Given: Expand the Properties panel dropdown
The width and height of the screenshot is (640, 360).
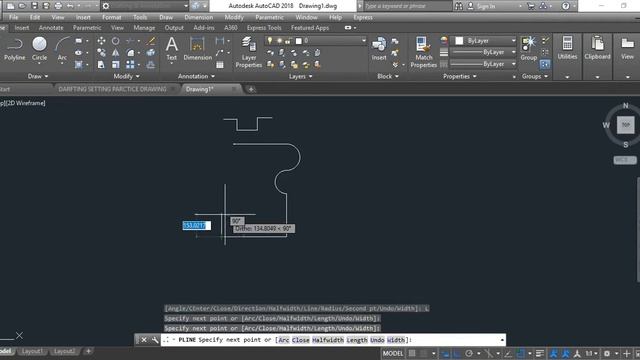Looking at the screenshot, I should tap(460, 76).
